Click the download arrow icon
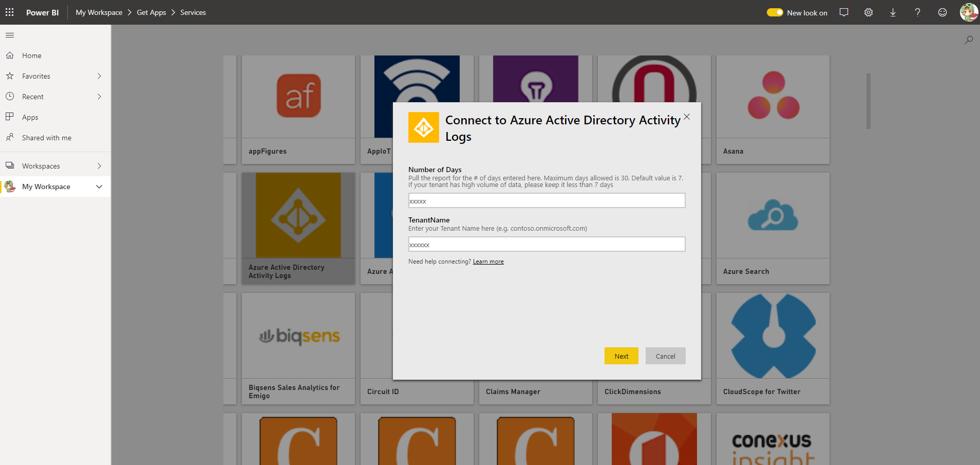This screenshot has height=465, width=980. 893,12
